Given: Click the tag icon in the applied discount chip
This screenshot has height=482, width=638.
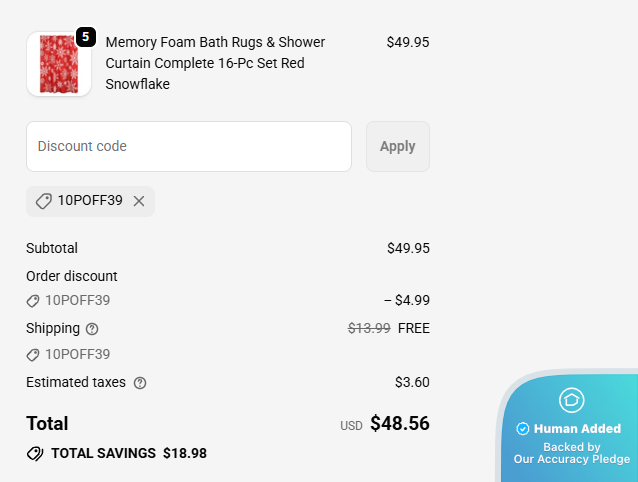Looking at the screenshot, I should (x=43, y=201).
